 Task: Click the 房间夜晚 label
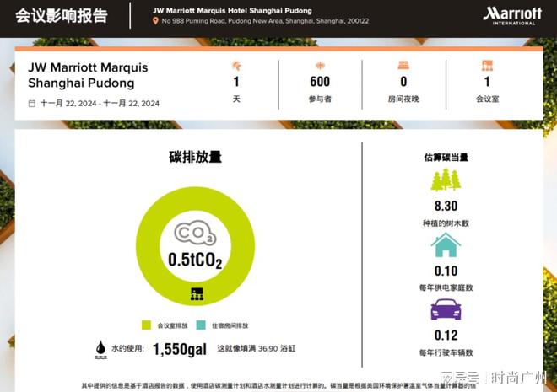tap(403, 99)
